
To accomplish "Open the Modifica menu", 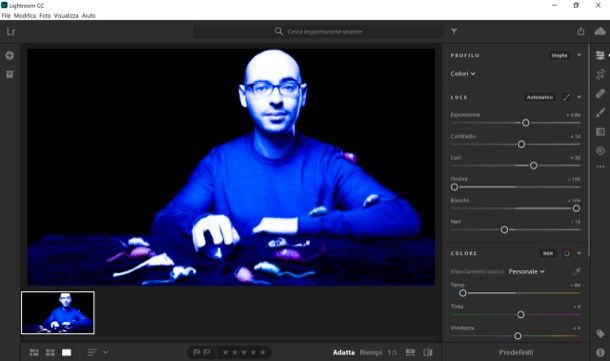I will pos(25,16).
